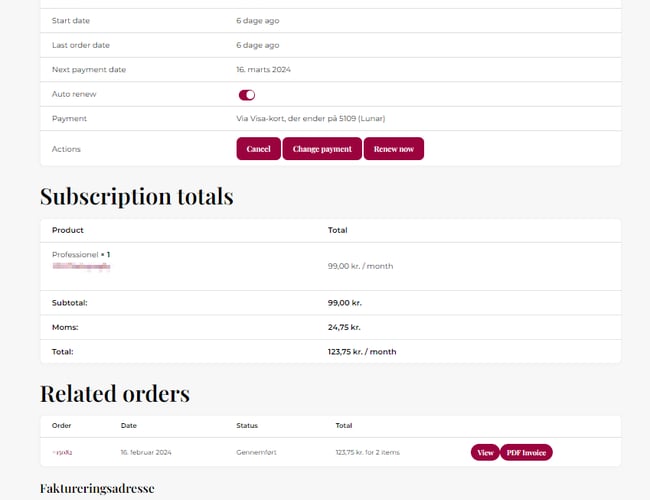This screenshot has height=500, width=650.
Task: Click the Renew now button
Action: (394, 149)
